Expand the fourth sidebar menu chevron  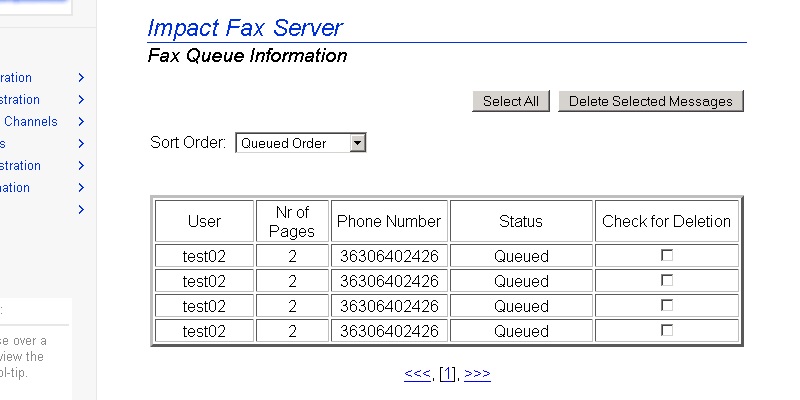coord(81,144)
